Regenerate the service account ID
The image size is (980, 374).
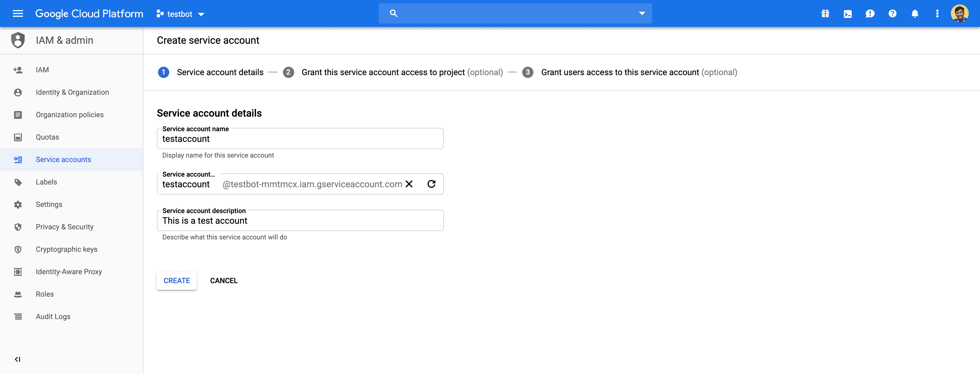pyautogui.click(x=431, y=184)
